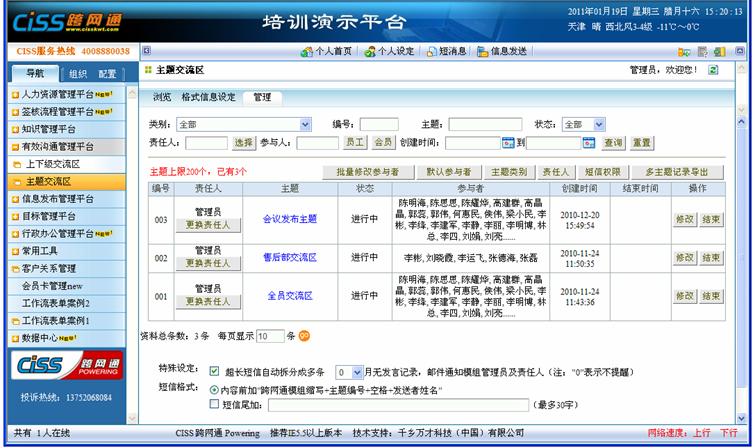Click the 信息发送 send info icon
Image resolution: width=755 pixels, height=448 pixels.
point(482,51)
